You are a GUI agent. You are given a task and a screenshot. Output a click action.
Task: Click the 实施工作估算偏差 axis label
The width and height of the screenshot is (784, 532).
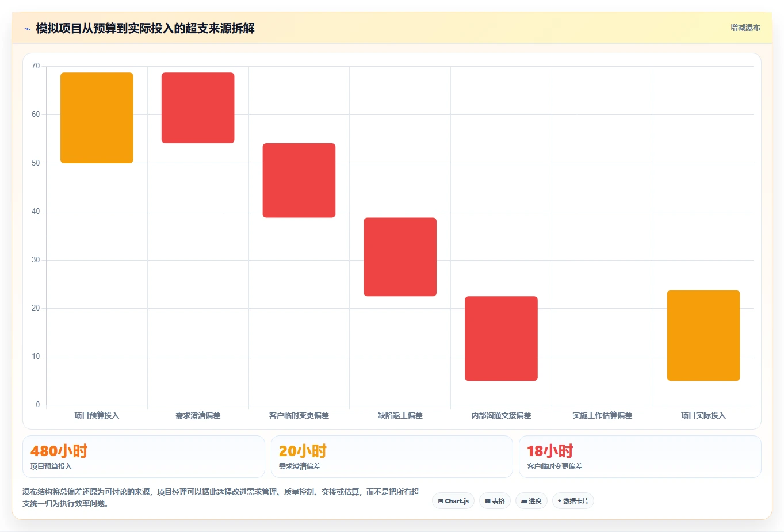click(602, 415)
